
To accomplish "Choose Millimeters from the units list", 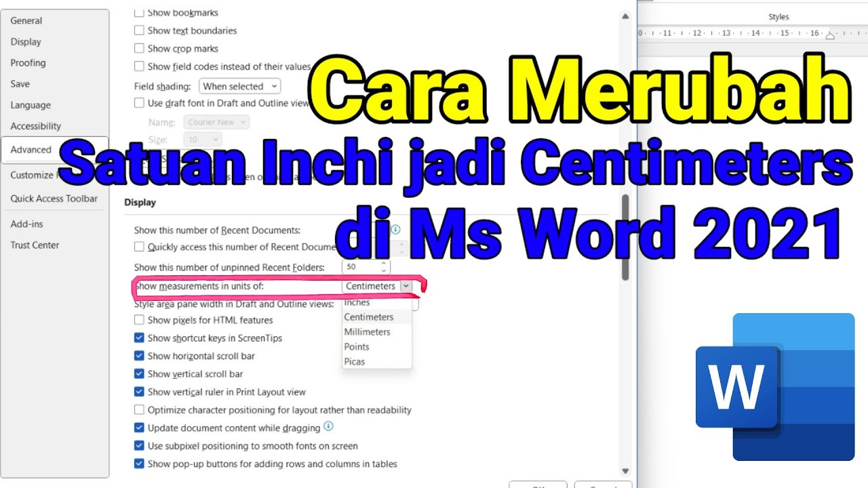I will (368, 332).
